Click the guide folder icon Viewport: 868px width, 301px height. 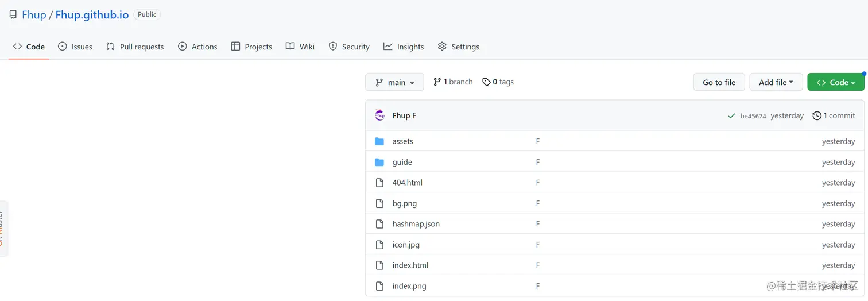(379, 162)
